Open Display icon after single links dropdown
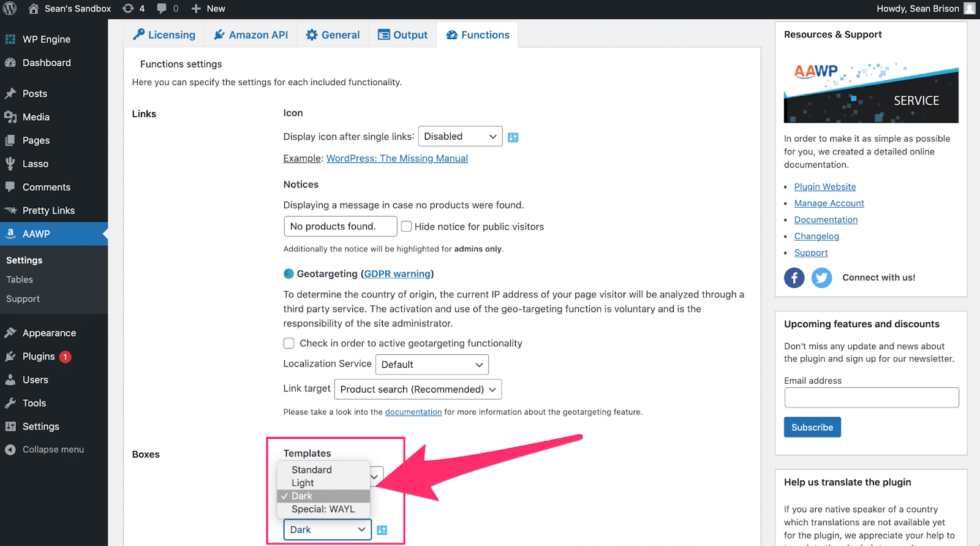The width and height of the screenshot is (980, 546). (460, 136)
